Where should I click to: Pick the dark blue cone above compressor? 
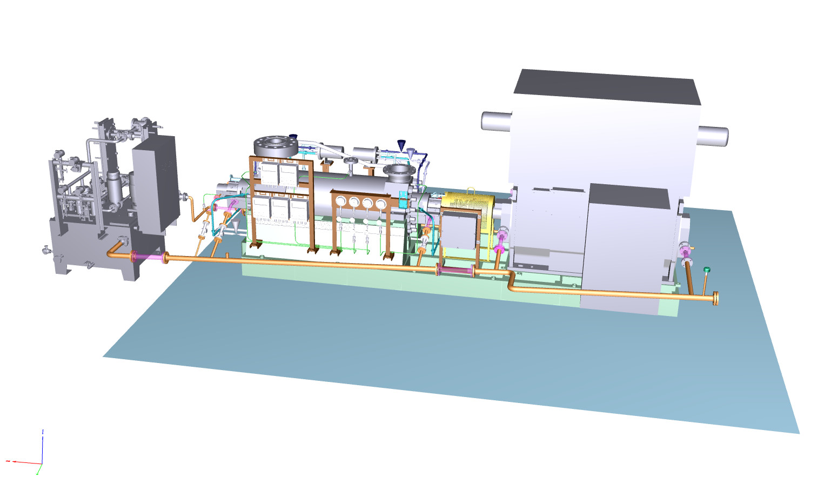coord(401,145)
